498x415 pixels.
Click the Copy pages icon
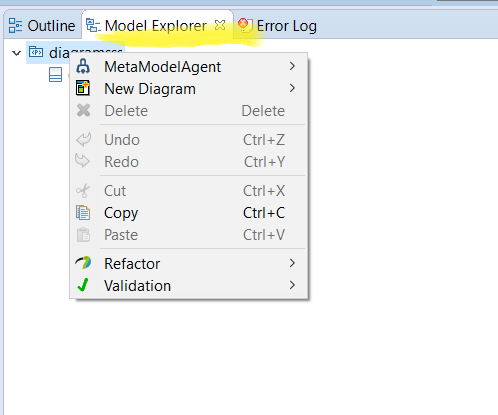click(x=83, y=213)
